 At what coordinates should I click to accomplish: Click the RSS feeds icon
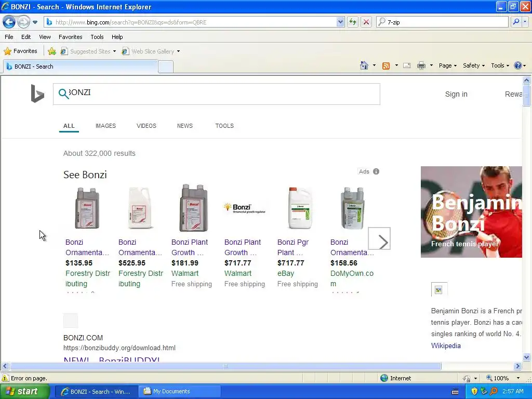pos(386,65)
